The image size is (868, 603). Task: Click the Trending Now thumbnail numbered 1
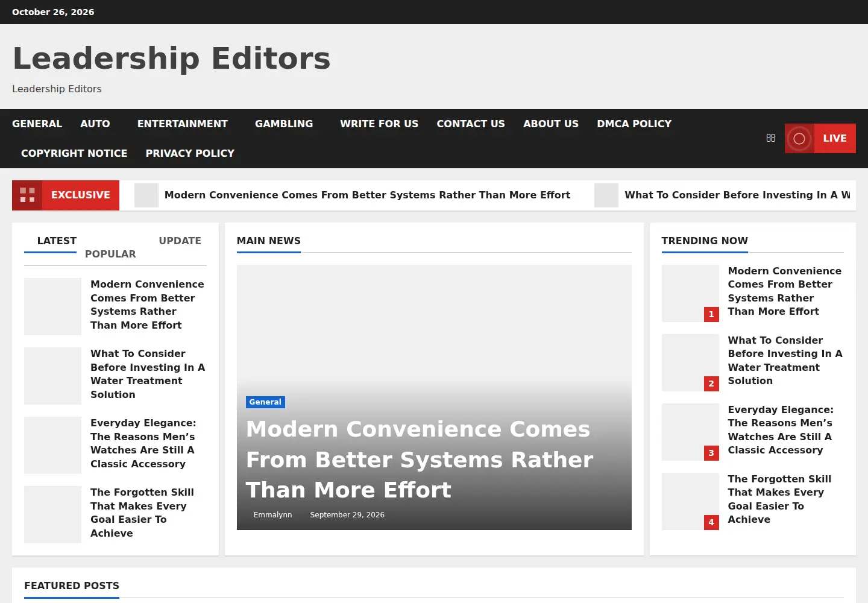[x=690, y=293]
